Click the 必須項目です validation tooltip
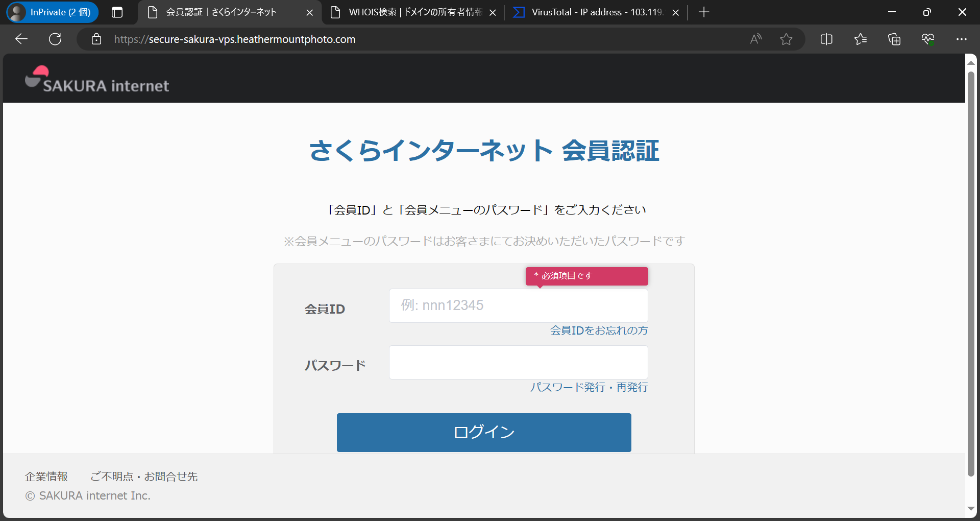Viewport: 980px width, 521px height. pyautogui.click(x=587, y=276)
